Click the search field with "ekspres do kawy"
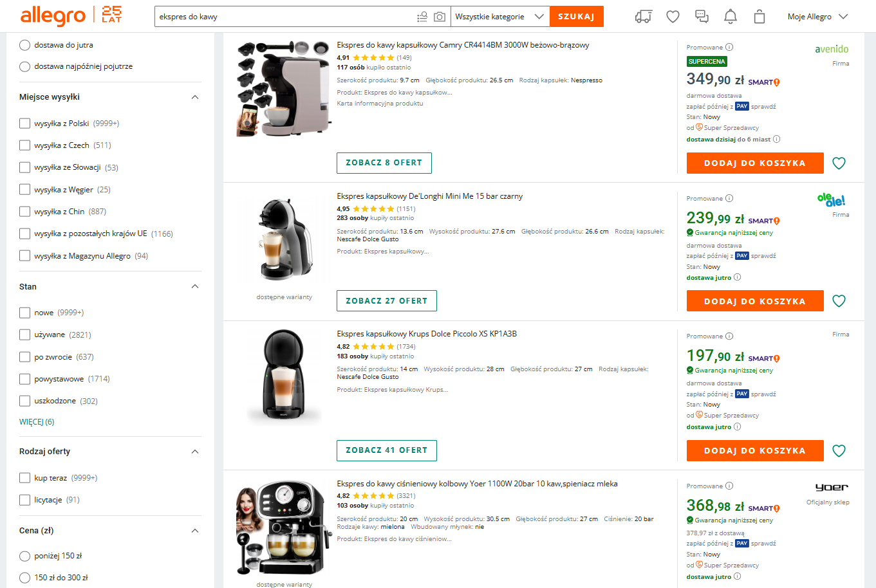The image size is (876, 588). 283,17
